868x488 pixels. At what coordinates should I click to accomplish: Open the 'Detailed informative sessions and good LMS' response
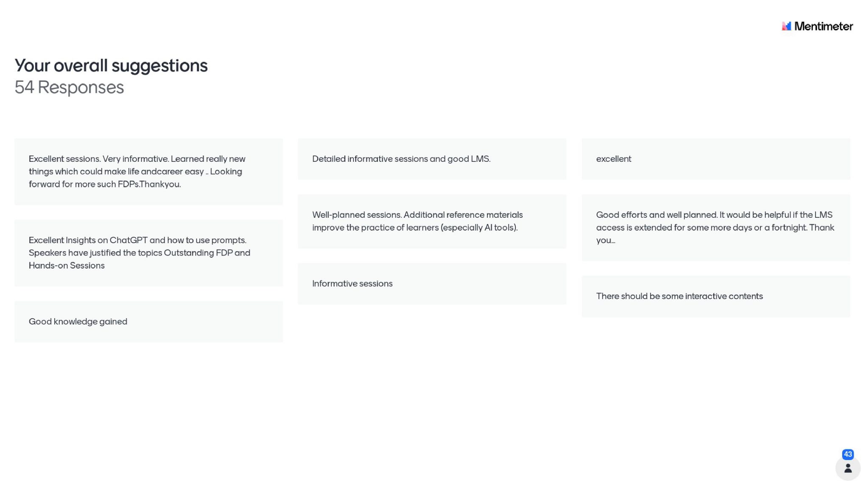coord(431,159)
